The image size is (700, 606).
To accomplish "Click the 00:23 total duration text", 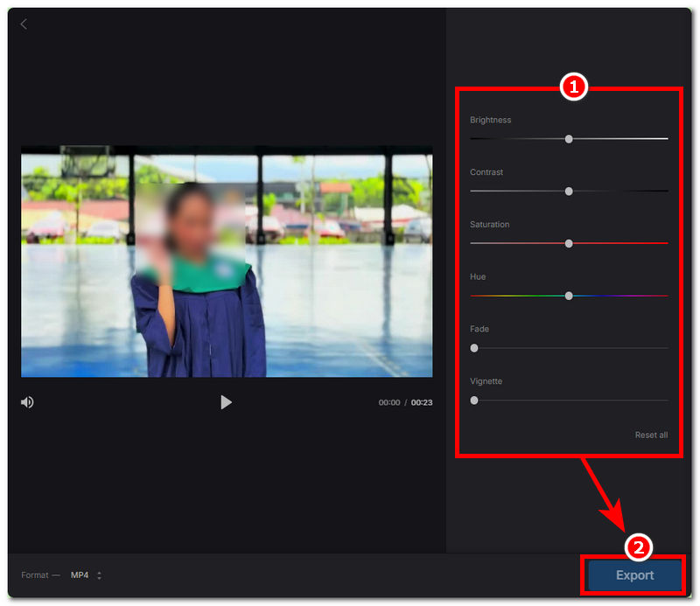I will (x=422, y=403).
